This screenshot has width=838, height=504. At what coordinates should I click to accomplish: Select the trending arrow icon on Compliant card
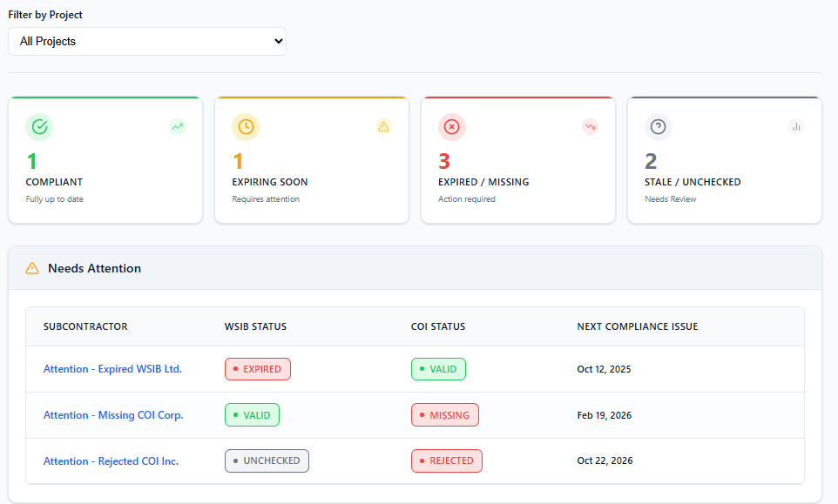(x=177, y=126)
